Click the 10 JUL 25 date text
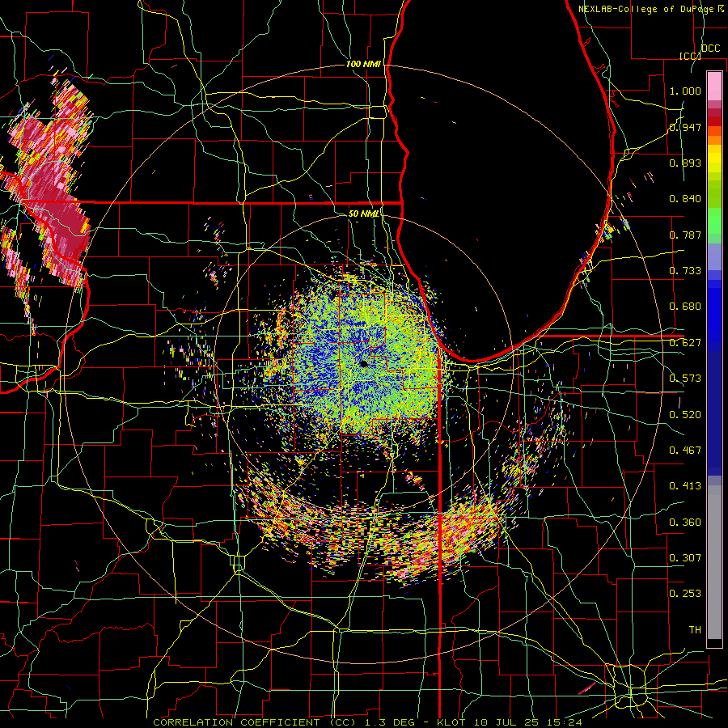 point(508,722)
